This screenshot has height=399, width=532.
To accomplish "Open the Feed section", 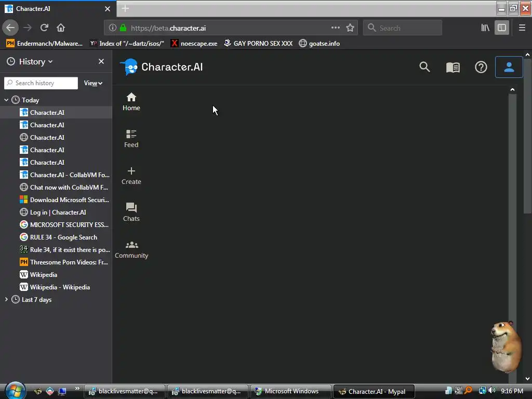I will coord(131,139).
